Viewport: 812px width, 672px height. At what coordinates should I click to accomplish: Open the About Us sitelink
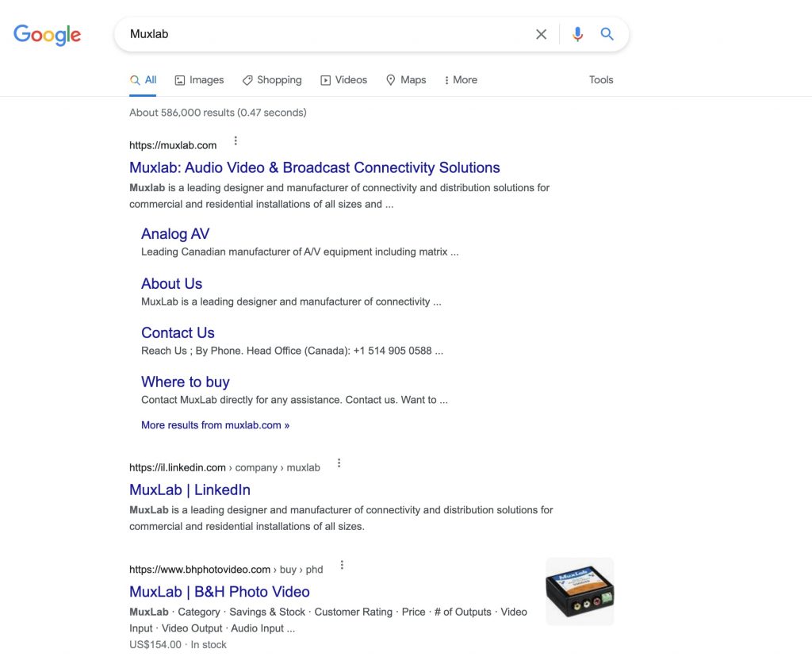(x=171, y=284)
